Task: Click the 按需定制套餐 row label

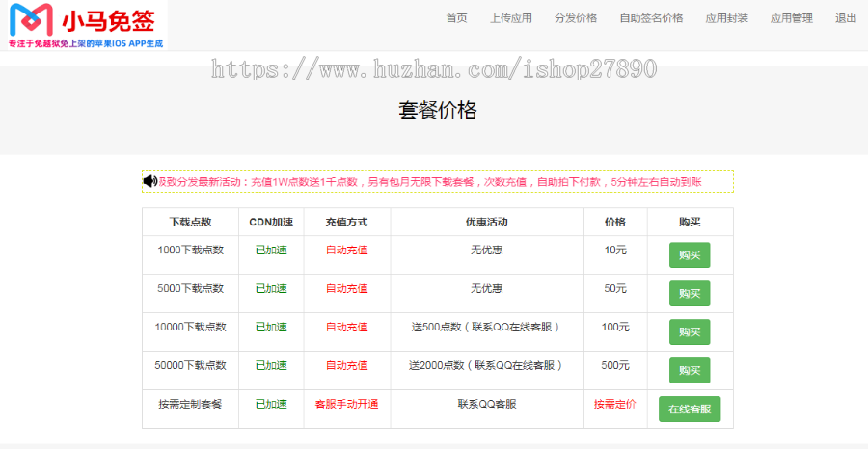Action: (190, 405)
